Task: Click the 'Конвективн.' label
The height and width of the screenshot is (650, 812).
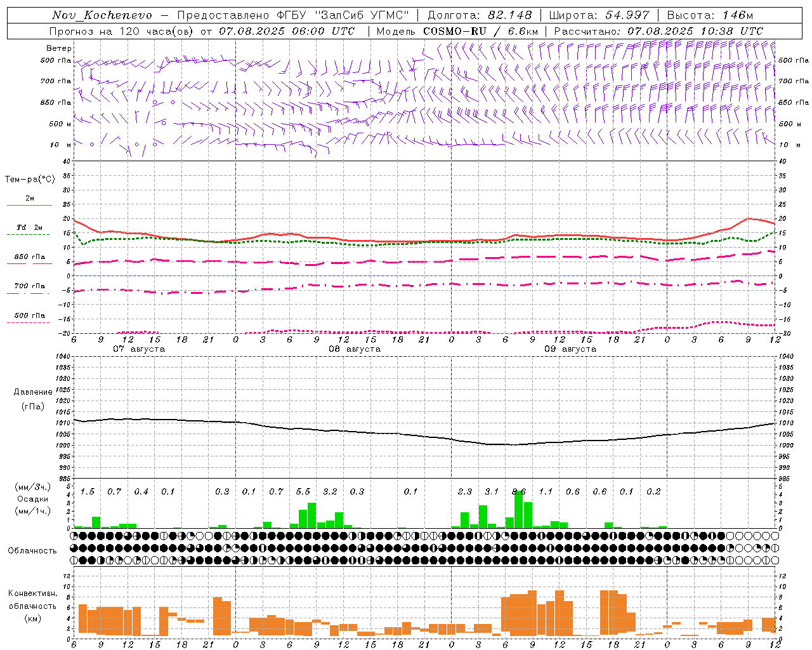Action: (x=32, y=594)
